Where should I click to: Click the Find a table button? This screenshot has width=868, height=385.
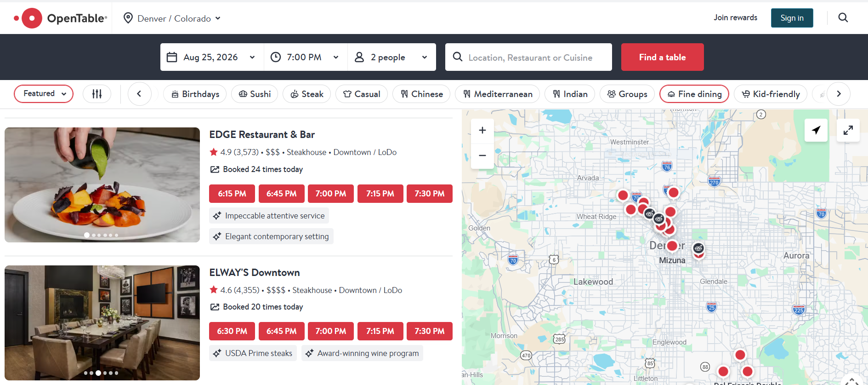click(663, 57)
